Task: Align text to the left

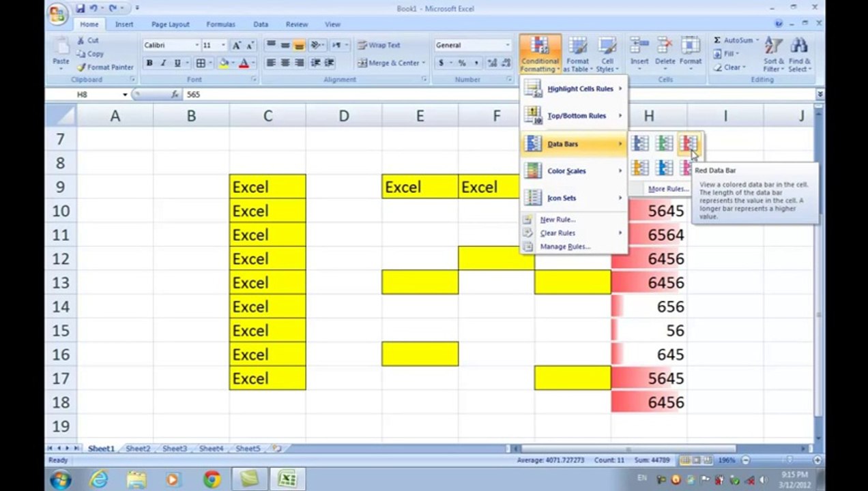Action: [271, 63]
